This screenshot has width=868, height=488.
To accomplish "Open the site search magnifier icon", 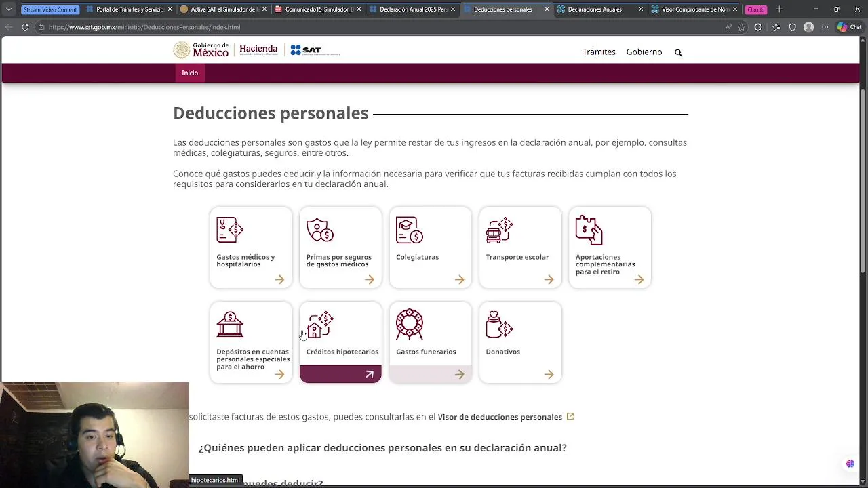I will tap(678, 52).
